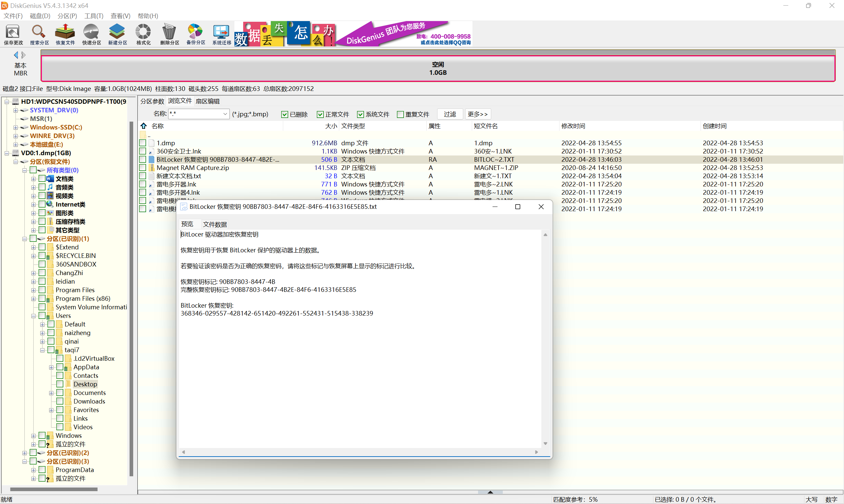Screen dimensions: 844x504
Task: Open the 磁盘(D) menu
Action: pyautogui.click(x=40, y=16)
